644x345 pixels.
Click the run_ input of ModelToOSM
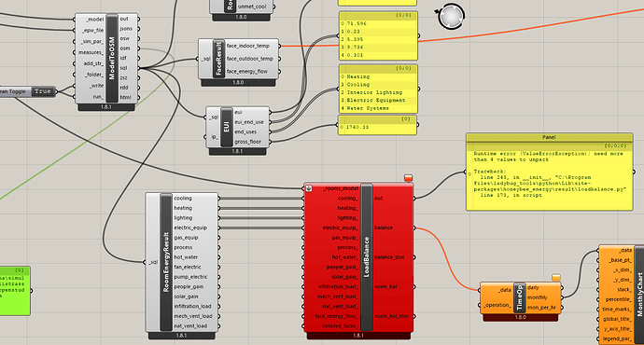[x=98, y=97]
